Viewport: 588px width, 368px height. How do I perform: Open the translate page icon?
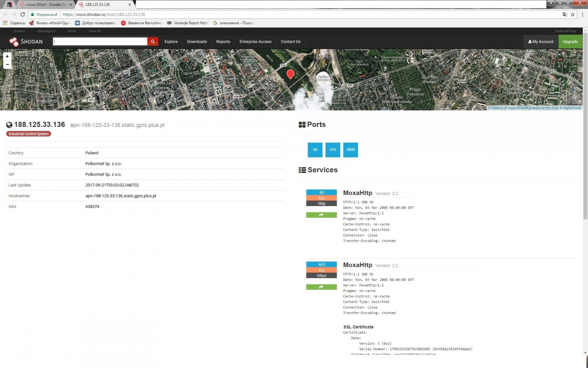pyautogui.click(x=565, y=14)
